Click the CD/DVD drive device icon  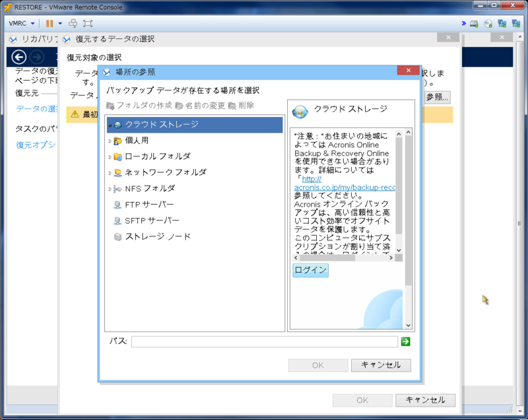pyautogui.click(x=488, y=24)
